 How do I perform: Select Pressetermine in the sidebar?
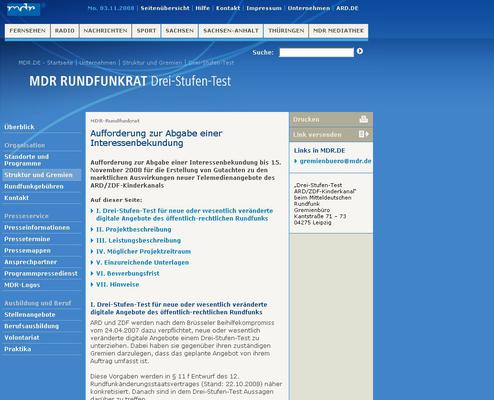27,239
